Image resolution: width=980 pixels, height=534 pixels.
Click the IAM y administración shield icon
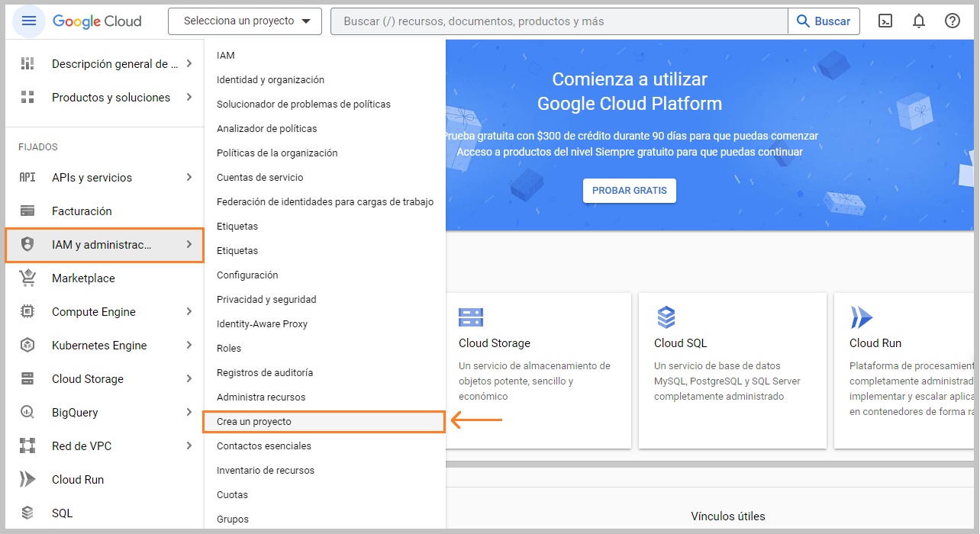coord(27,245)
